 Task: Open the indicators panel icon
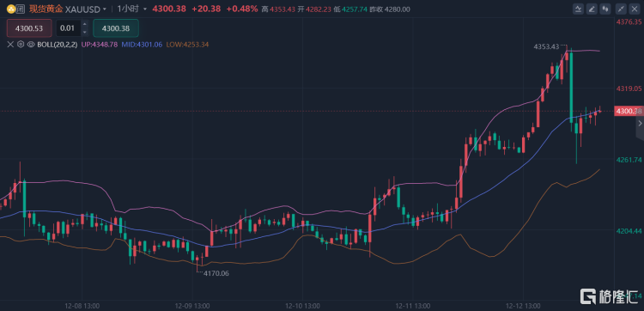pyautogui.click(x=579, y=9)
